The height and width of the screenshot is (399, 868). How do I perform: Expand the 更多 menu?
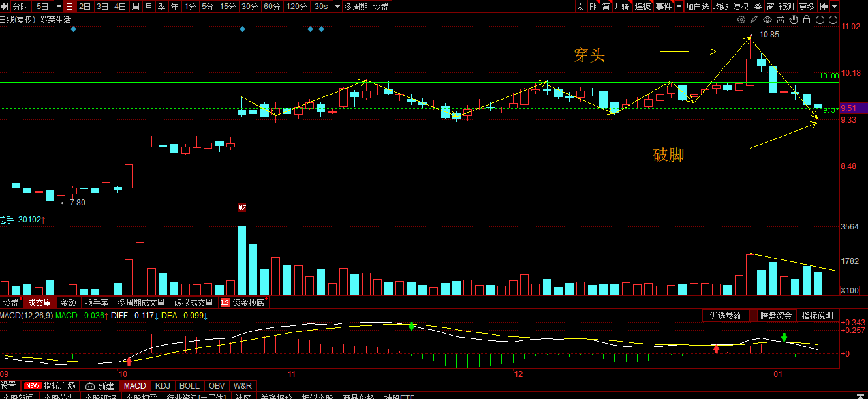(x=807, y=7)
